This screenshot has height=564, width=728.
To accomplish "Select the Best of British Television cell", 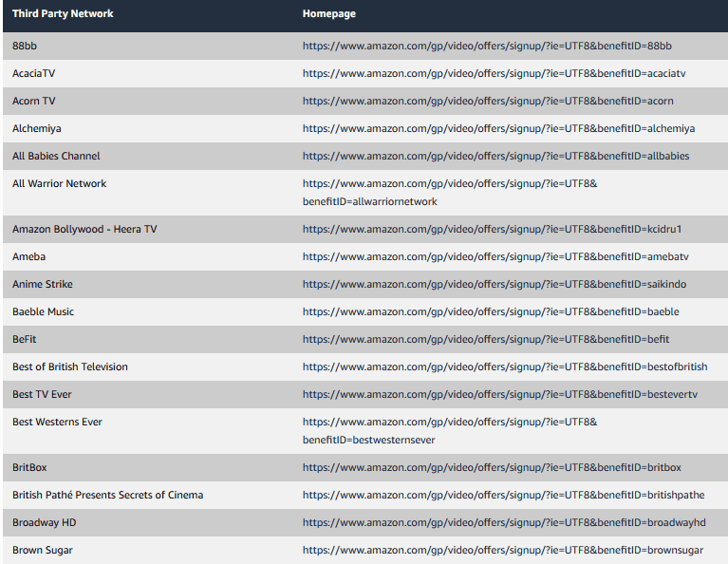I will click(70, 367).
